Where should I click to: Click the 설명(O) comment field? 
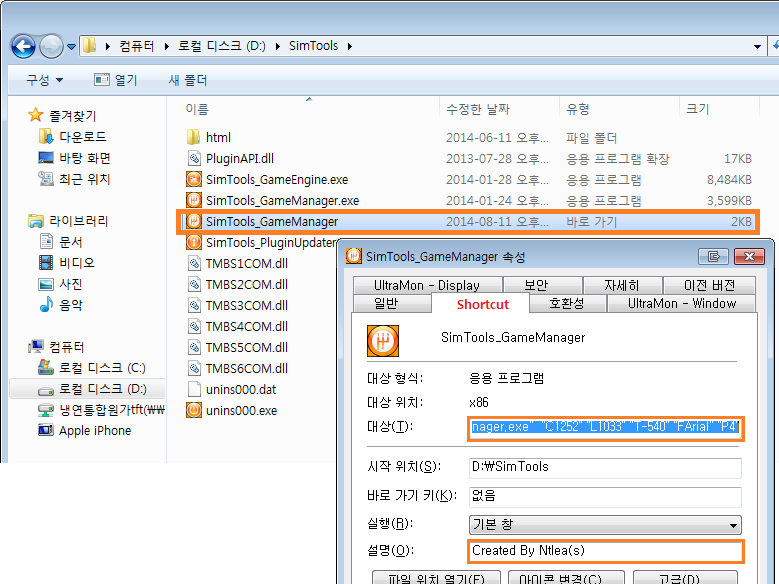[605, 551]
